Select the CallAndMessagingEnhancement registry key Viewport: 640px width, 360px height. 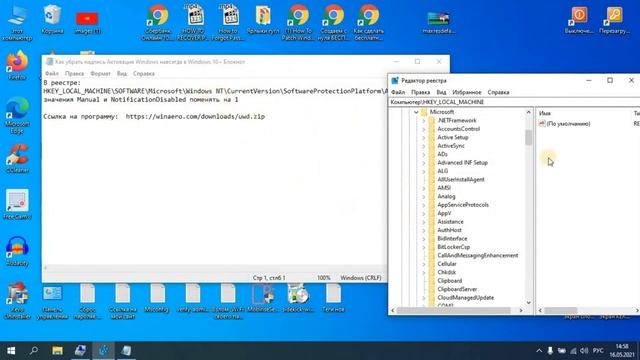478,256
